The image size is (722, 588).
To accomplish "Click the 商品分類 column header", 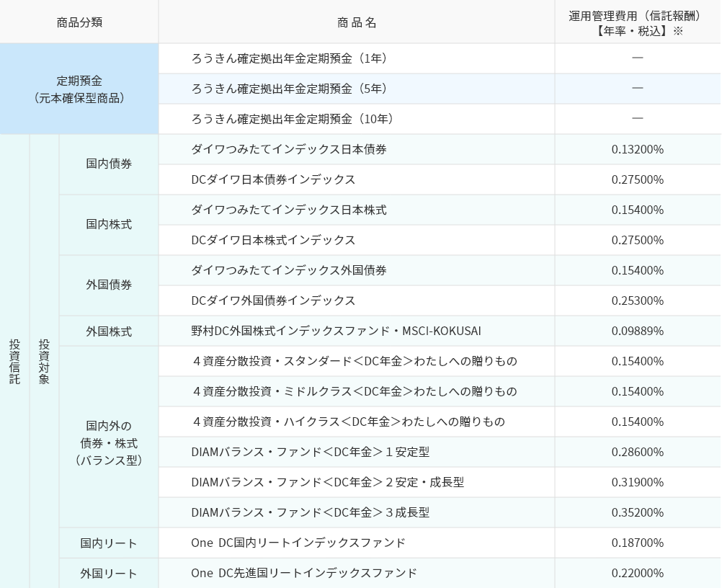I will (x=78, y=21).
